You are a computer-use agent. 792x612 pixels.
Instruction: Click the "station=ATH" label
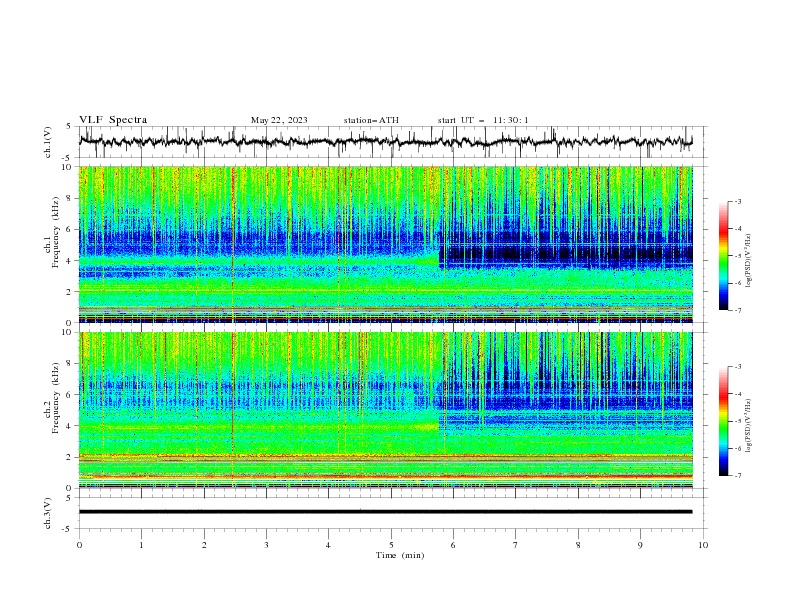371,120
